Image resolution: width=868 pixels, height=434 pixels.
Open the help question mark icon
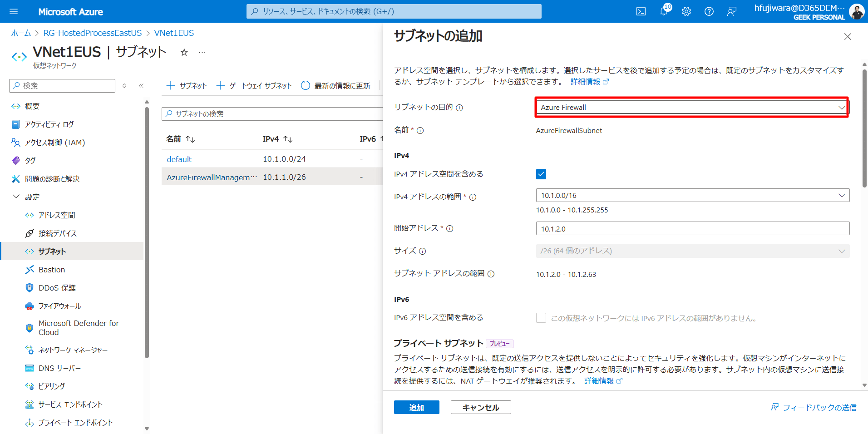click(x=709, y=11)
